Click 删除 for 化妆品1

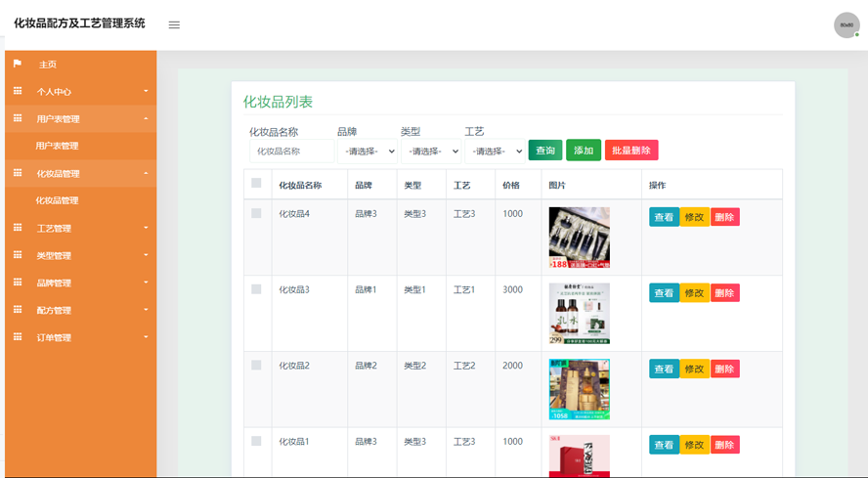pyautogui.click(x=724, y=445)
